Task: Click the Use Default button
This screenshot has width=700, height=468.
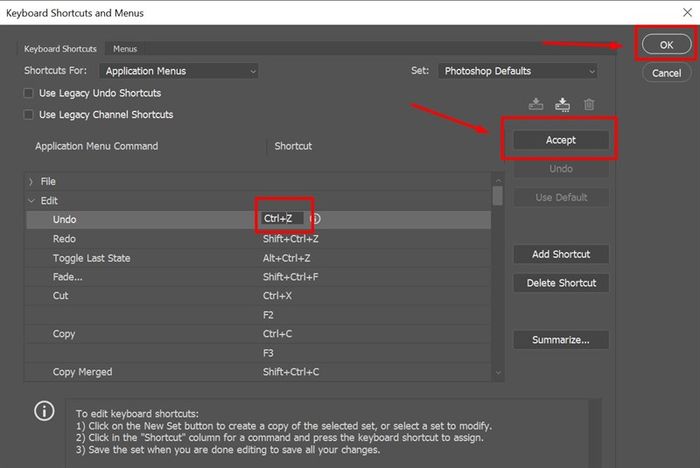Action: 561,197
